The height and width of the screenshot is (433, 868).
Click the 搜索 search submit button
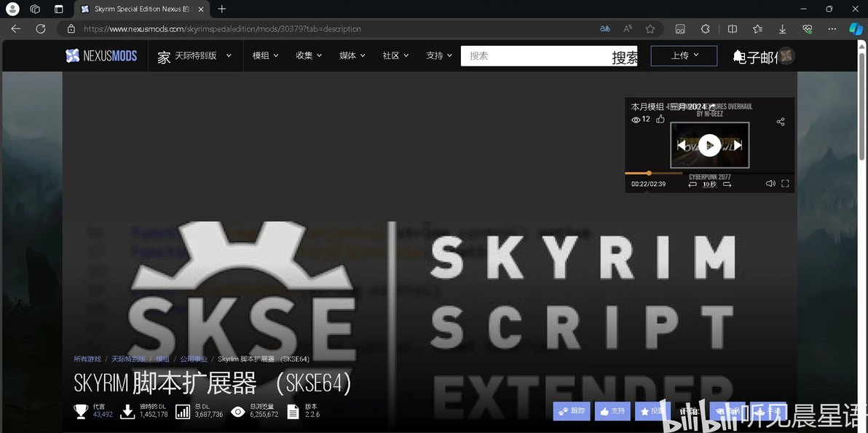[625, 57]
